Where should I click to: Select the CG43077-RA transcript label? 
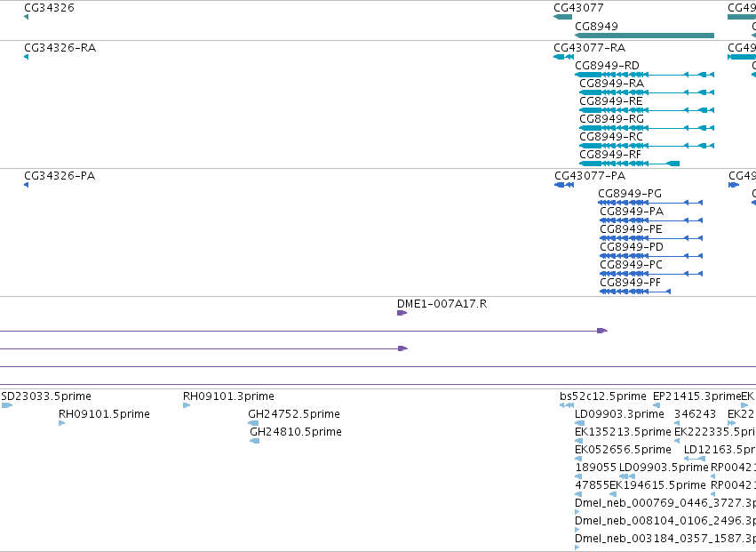click(589, 48)
